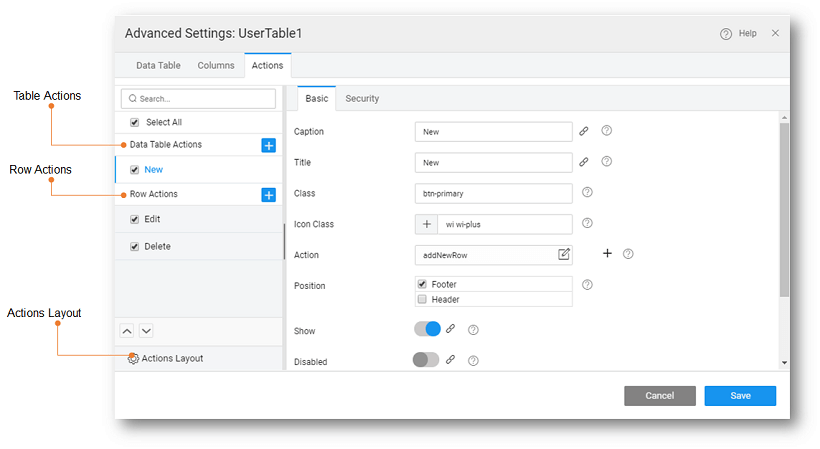Click the bind link icon next to Title
820x449 pixels.
tap(584, 162)
